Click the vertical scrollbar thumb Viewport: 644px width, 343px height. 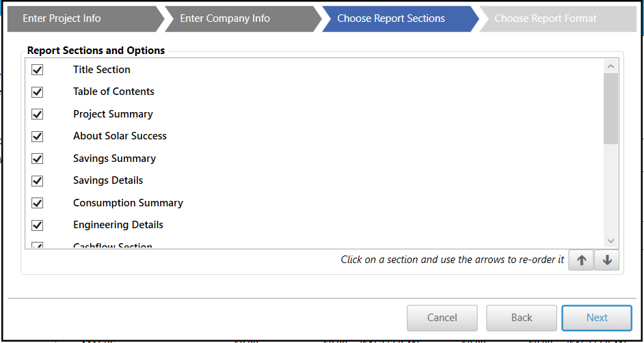point(611,108)
